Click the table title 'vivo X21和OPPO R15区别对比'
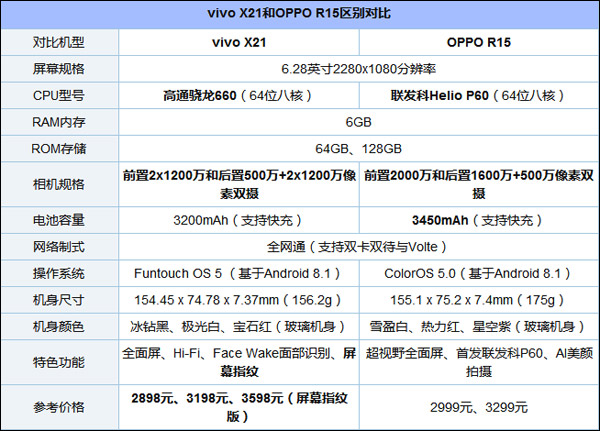 [x=299, y=13]
